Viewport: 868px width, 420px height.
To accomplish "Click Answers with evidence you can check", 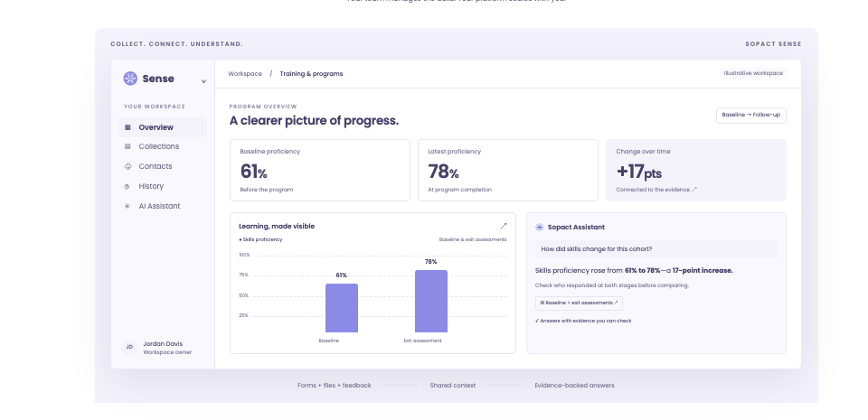I will 583,321.
